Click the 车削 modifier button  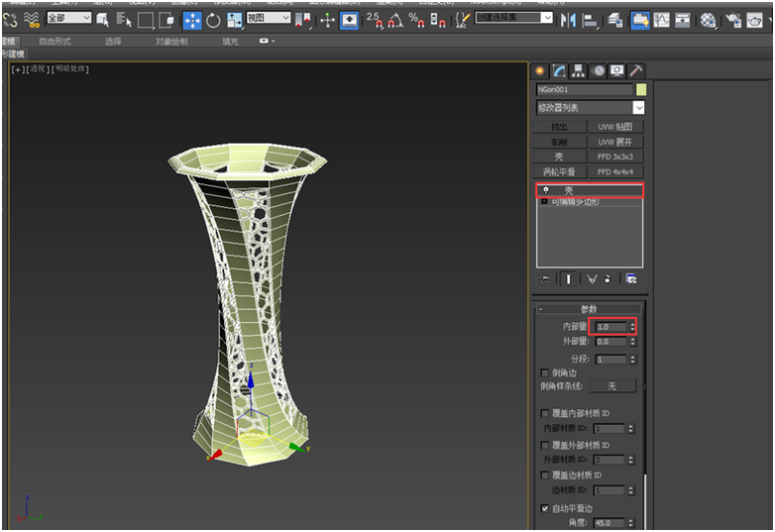559,143
